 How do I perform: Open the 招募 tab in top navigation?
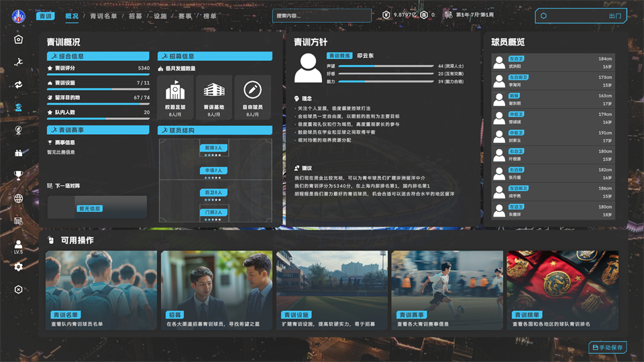(x=136, y=15)
